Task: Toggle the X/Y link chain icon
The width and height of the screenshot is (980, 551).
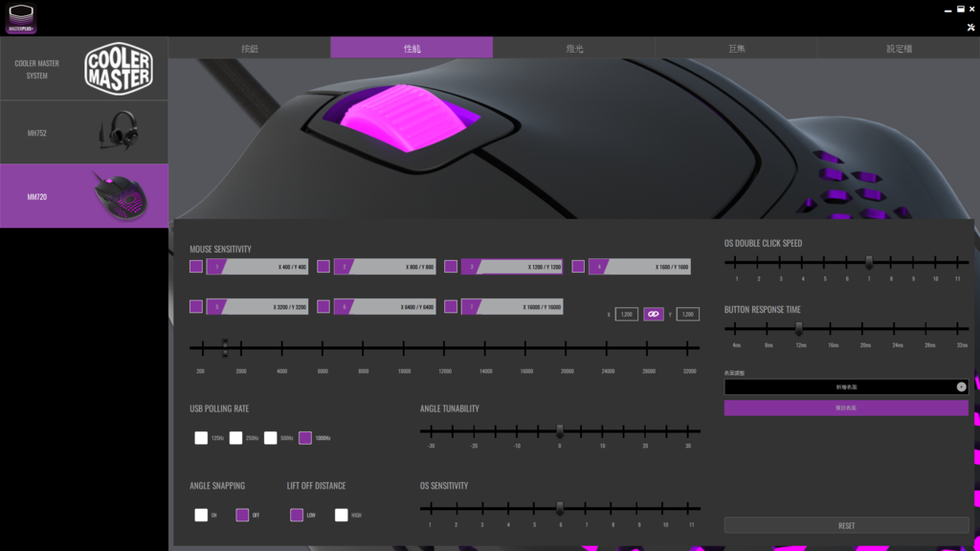Action: [653, 314]
